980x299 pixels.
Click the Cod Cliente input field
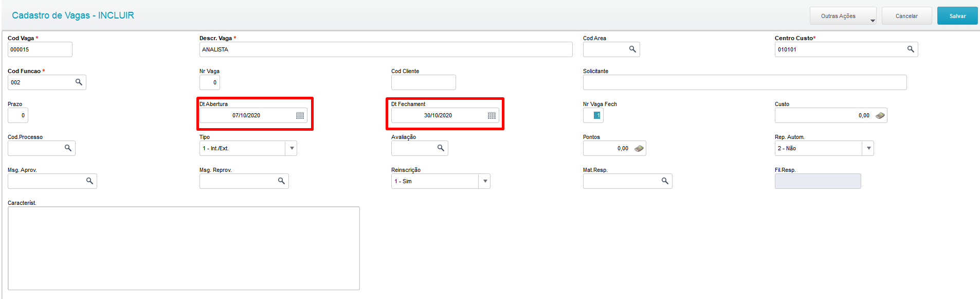[424, 82]
